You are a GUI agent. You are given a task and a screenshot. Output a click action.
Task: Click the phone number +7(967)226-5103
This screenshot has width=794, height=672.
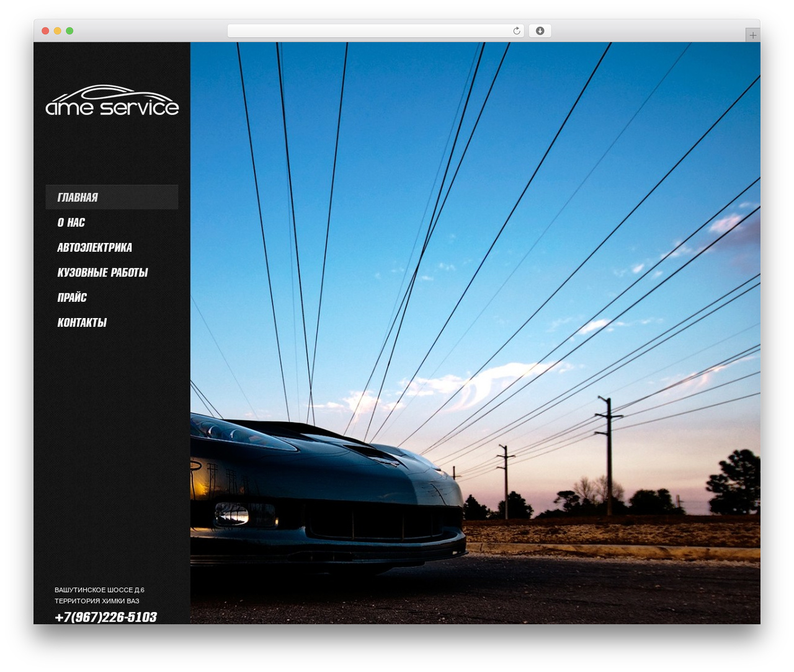[x=105, y=617]
